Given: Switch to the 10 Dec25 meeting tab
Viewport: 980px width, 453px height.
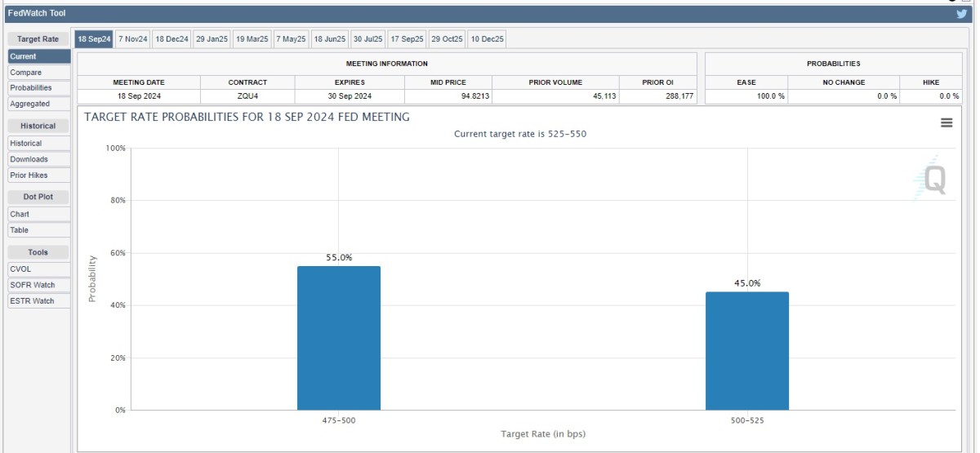Looking at the screenshot, I should pos(487,39).
